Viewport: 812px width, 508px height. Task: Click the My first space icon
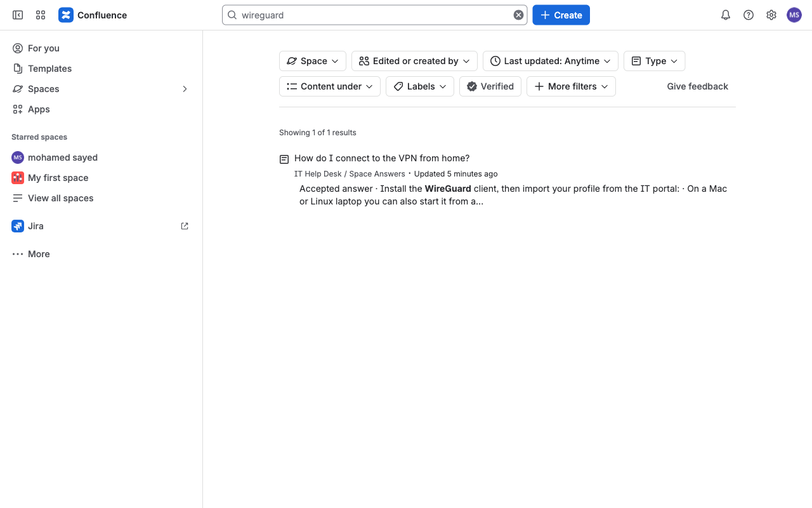click(18, 178)
